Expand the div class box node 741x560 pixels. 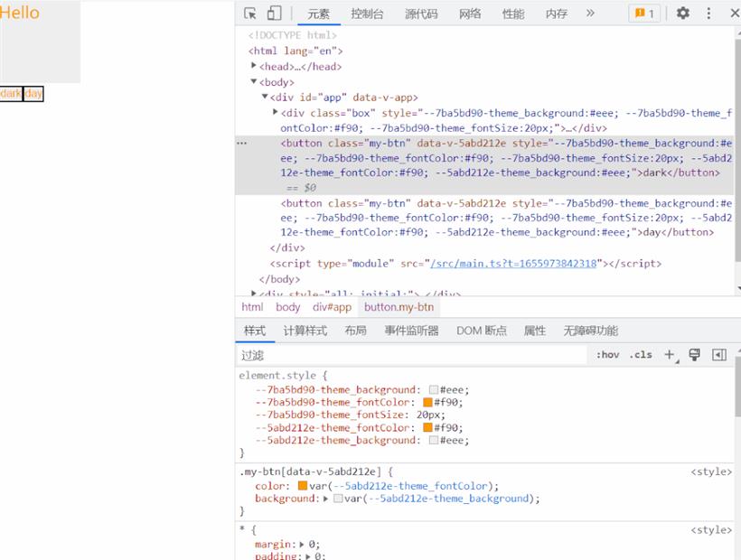[275, 112]
